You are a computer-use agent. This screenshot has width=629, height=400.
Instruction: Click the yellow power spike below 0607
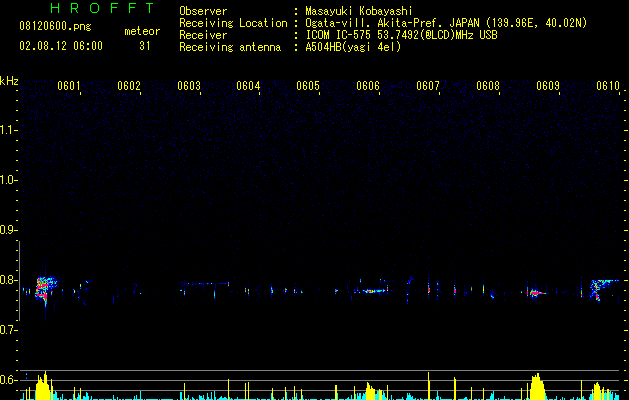pos(428,386)
